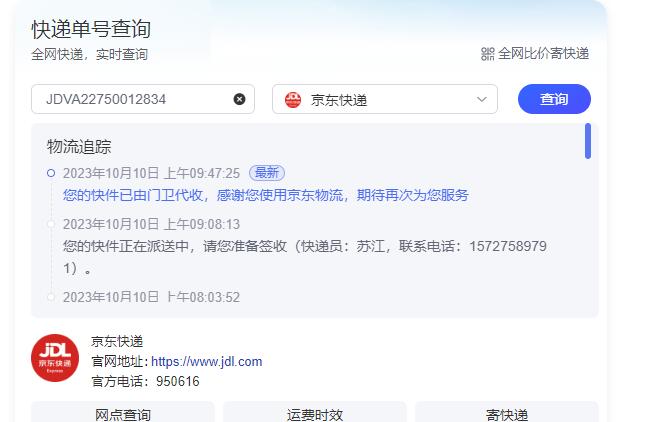Image resolution: width=645 pixels, height=422 pixels.
Task: Open the 寄快递 button
Action: coord(506,413)
